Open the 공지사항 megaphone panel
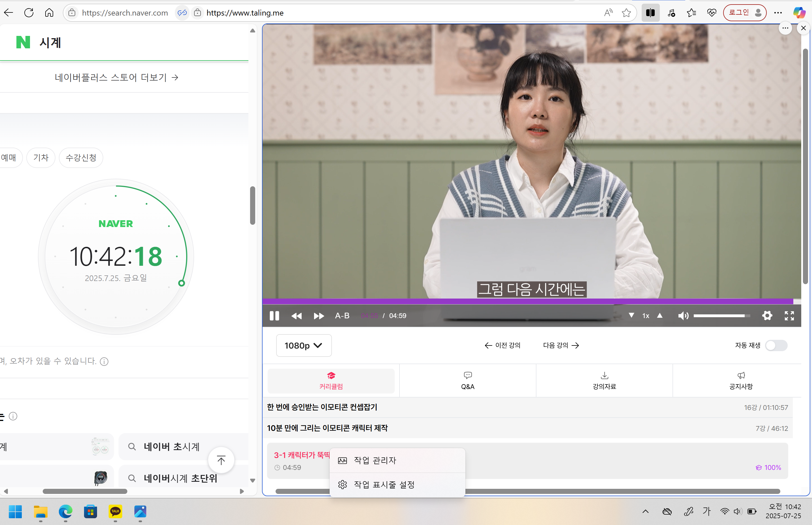 740,380
